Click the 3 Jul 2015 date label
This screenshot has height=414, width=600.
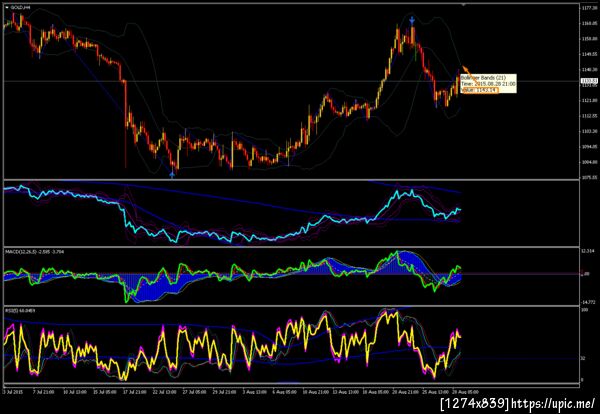click(13, 392)
